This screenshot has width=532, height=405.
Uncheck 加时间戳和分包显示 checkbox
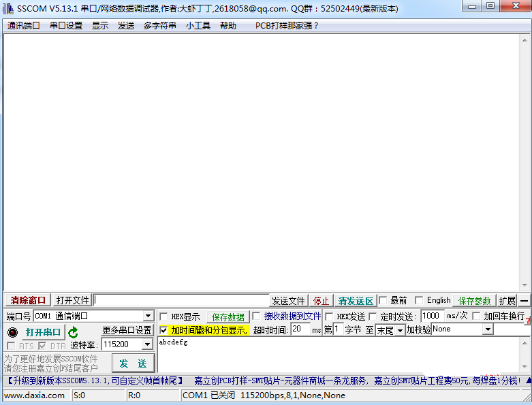click(163, 330)
